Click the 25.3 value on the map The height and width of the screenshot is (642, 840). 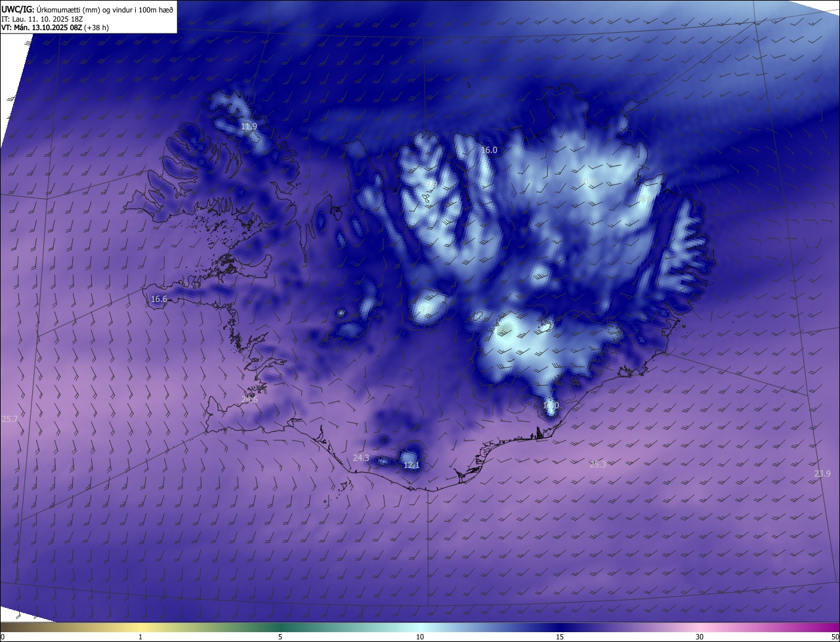[x=598, y=464]
